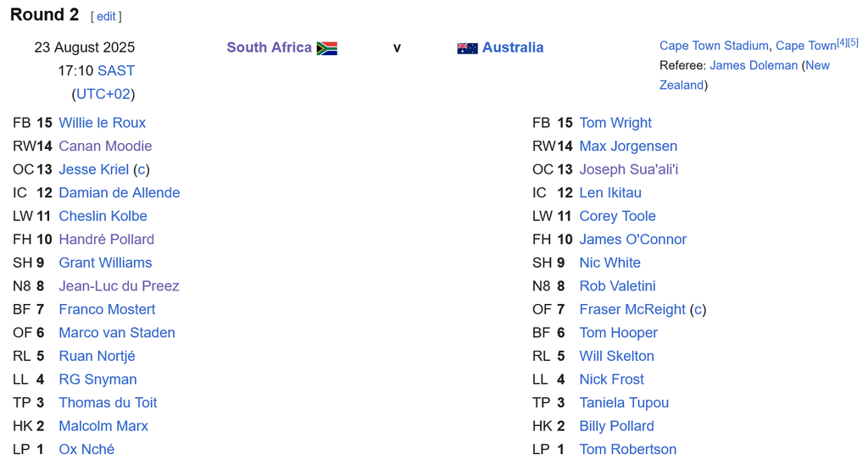The image size is (868, 465).
Task: Open Willie le Roux player page
Action: (x=103, y=123)
